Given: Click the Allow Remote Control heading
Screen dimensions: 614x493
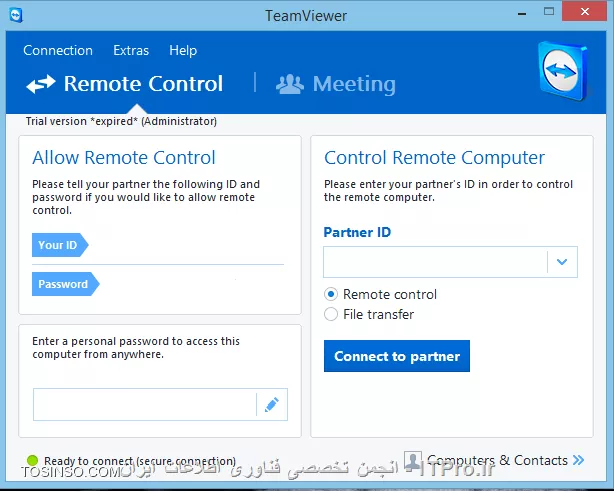Looking at the screenshot, I should [x=124, y=158].
